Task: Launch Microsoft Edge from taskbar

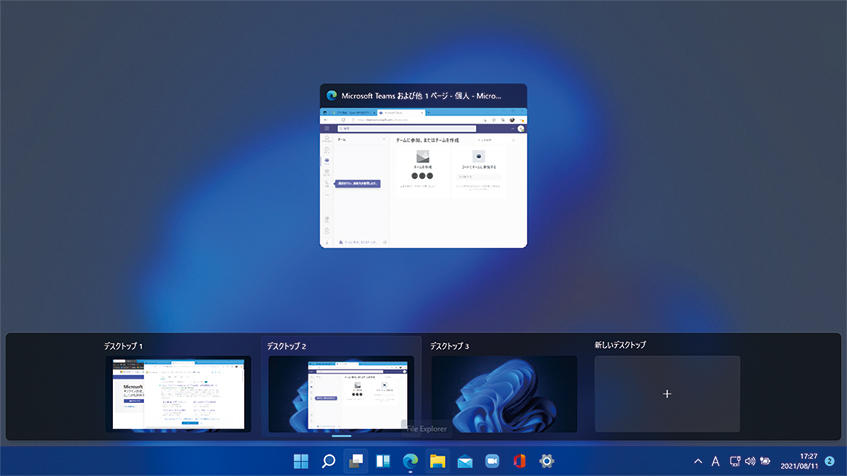Action: (x=411, y=461)
